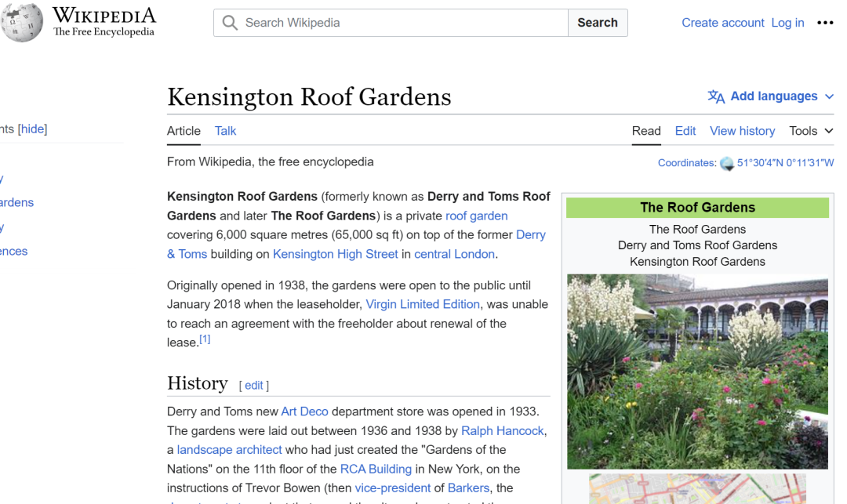Switch to the Article tab

184,131
